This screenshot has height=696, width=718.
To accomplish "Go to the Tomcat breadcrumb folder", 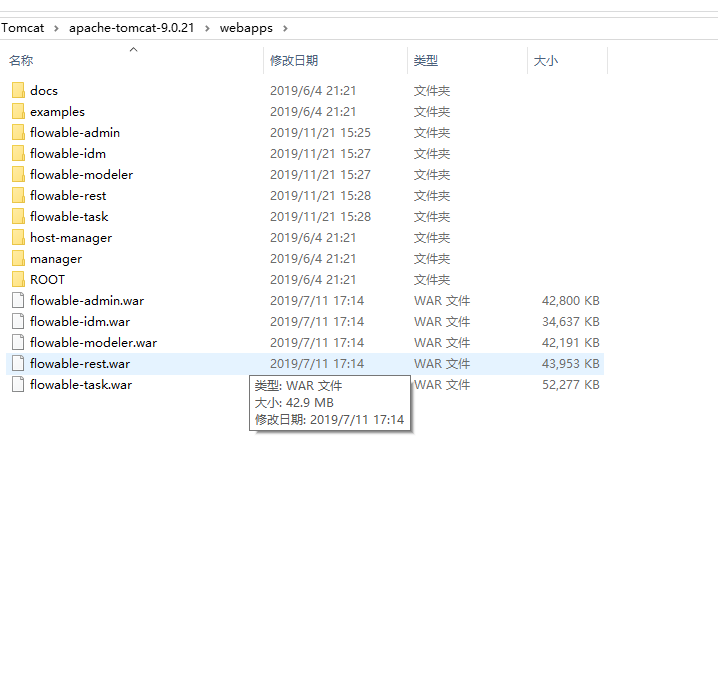I will 22,28.
